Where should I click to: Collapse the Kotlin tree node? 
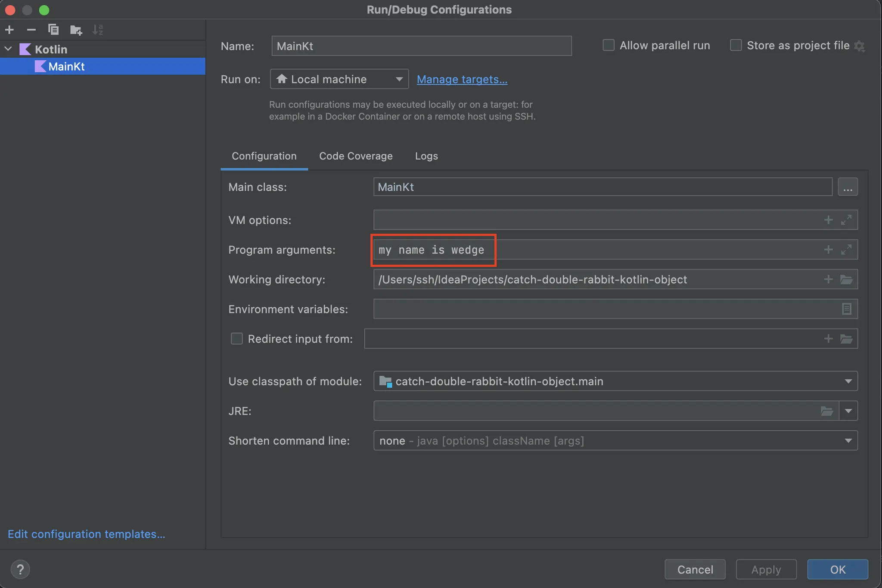pos(8,49)
